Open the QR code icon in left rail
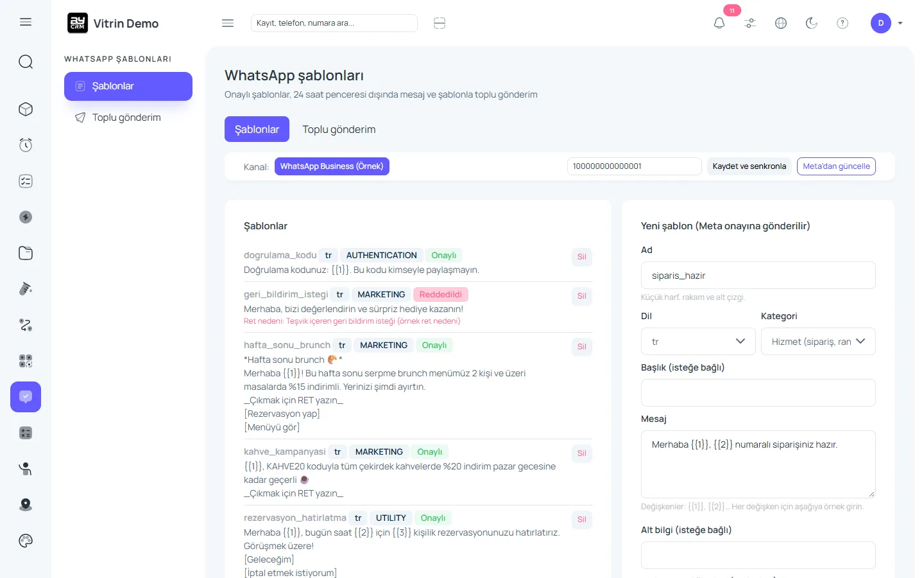This screenshot has width=924, height=578. click(26, 361)
